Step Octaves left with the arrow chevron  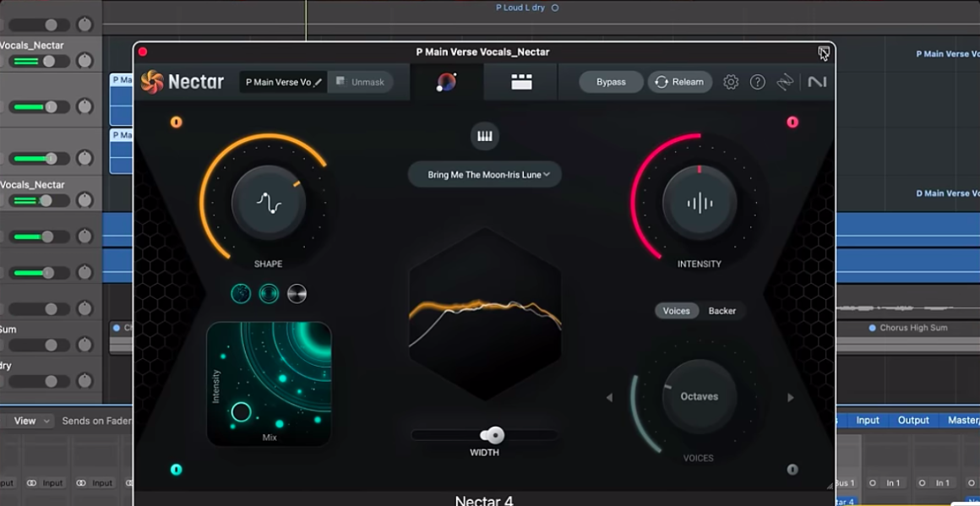pyautogui.click(x=609, y=397)
